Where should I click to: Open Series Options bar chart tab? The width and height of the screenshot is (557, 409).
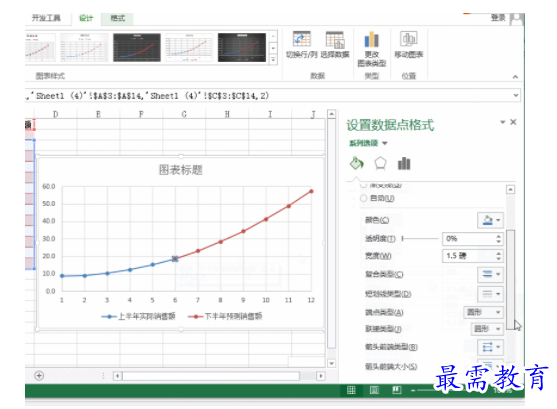[x=404, y=163]
